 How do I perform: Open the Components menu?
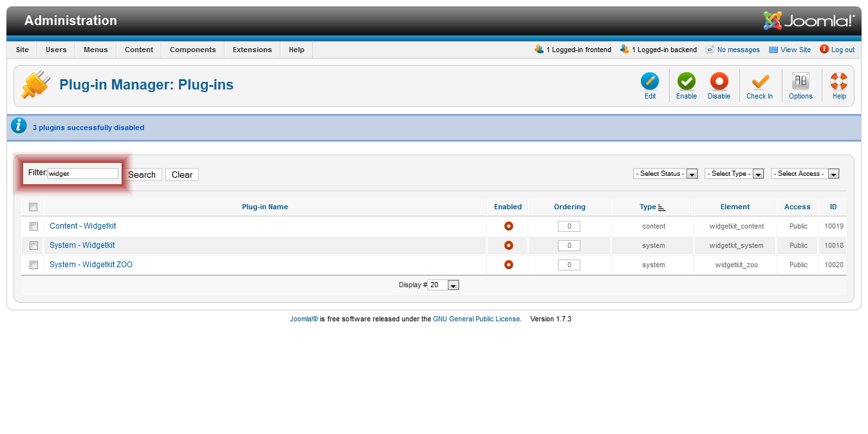coord(193,50)
